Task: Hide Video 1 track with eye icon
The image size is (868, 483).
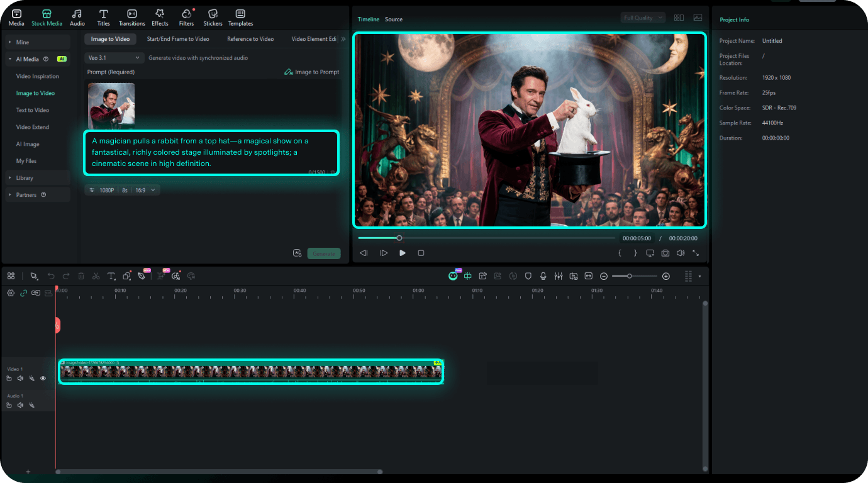Action: 43,379
